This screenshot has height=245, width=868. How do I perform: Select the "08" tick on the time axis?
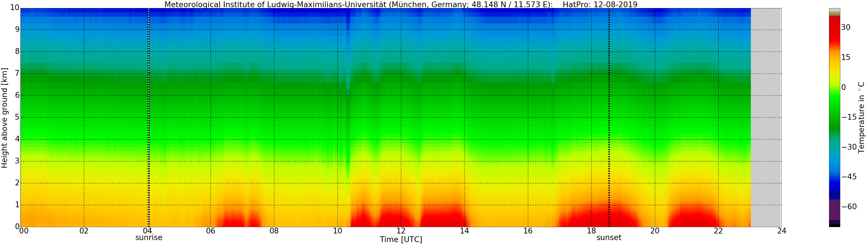click(274, 231)
